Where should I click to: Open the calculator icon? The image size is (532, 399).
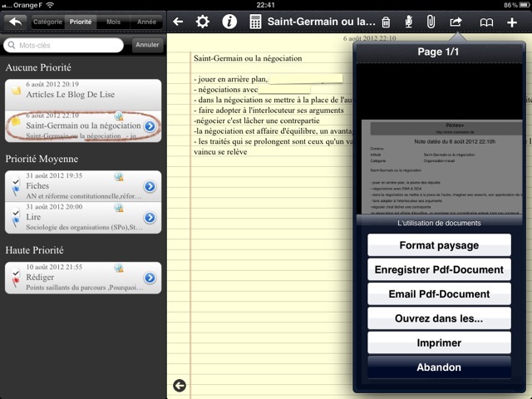pyautogui.click(x=256, y=22)
